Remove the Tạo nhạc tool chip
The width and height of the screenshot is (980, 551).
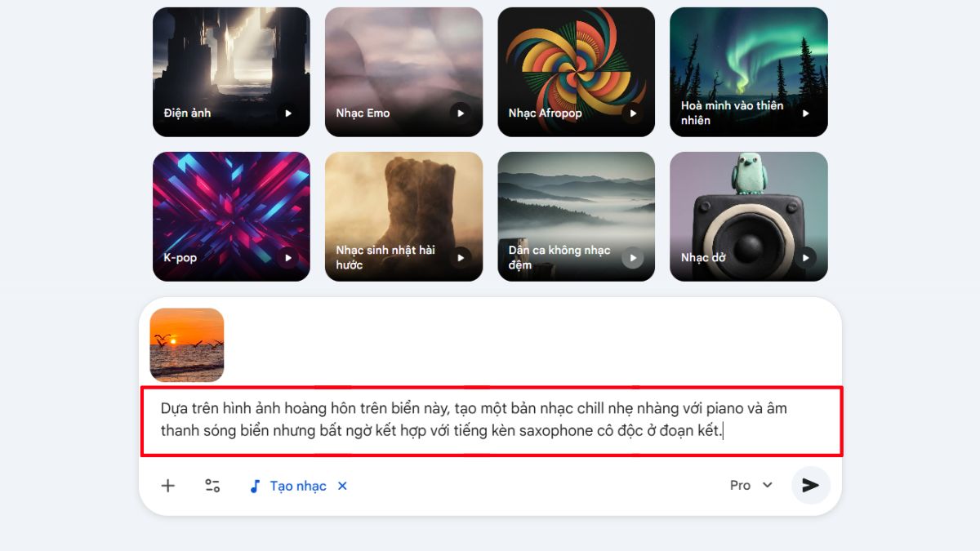(342, 486)
